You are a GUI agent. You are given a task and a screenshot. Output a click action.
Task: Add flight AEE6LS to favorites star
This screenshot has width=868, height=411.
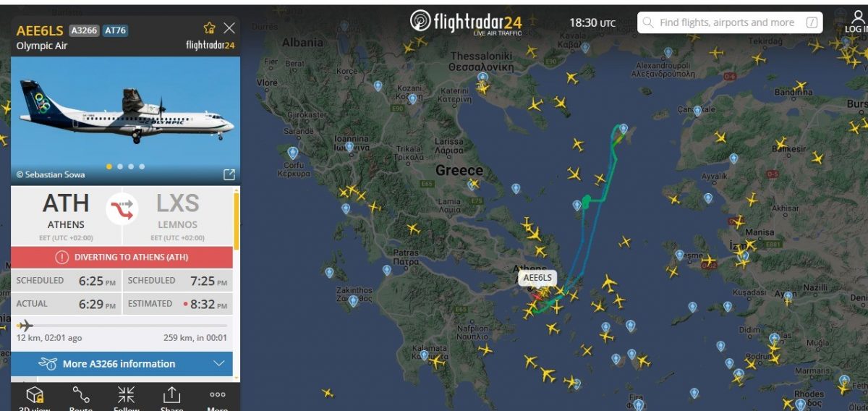(x=210, y=28)
